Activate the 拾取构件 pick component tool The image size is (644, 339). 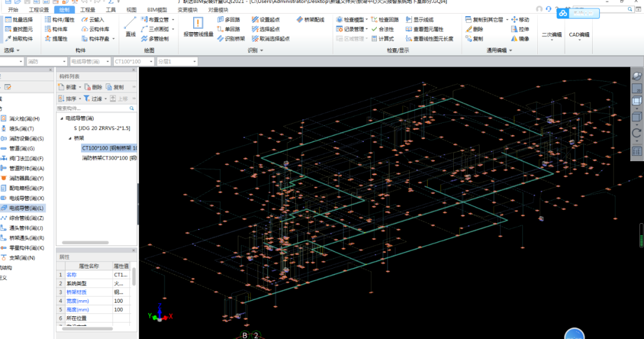(19, 39)
